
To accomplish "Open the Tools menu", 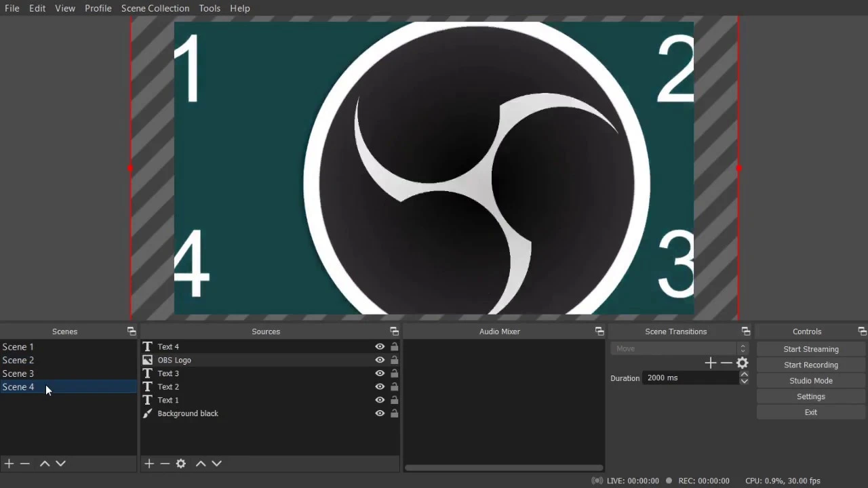I will 210,8.
